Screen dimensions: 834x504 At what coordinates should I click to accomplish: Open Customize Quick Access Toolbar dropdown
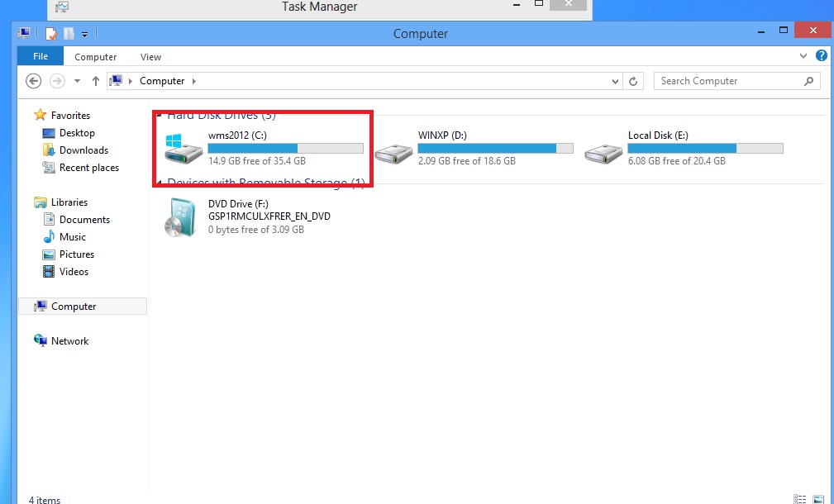84,35
